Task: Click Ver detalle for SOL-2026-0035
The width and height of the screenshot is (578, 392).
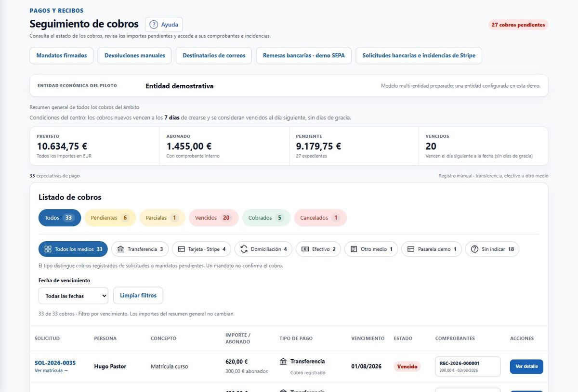Action: pyautogui.click(x=526, y=366)
